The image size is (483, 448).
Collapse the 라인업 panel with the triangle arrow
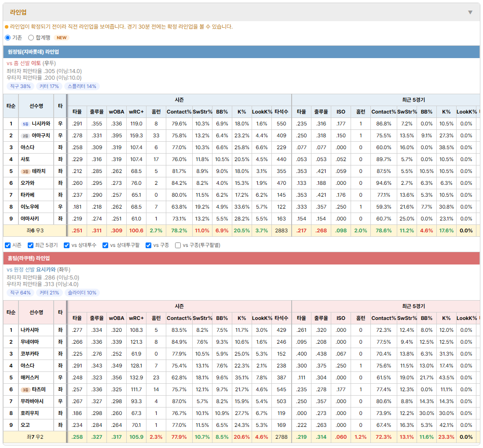point(470,12)
